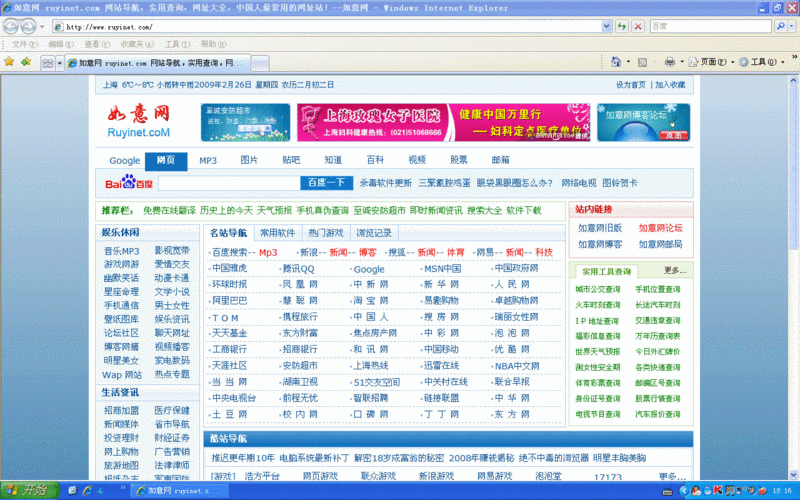Click the 百度一下 search button
This screenshot has width=800, height=500.
tap(327, 183)
